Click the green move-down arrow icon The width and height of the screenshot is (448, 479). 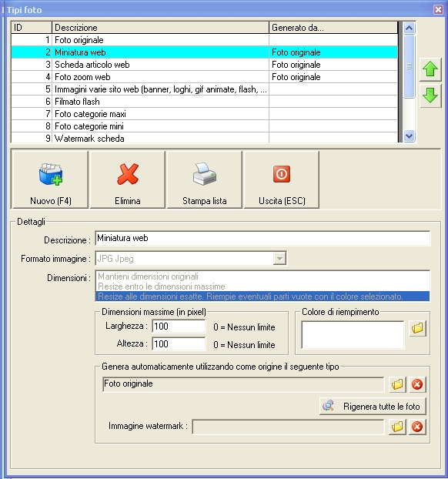coord(430,96)
